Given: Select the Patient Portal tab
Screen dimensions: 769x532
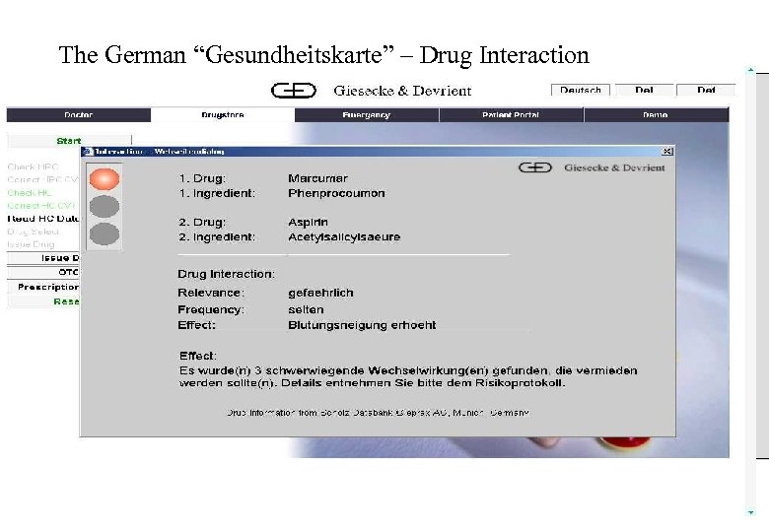Looking at the screenshot, I should click(x=511, y=114).
